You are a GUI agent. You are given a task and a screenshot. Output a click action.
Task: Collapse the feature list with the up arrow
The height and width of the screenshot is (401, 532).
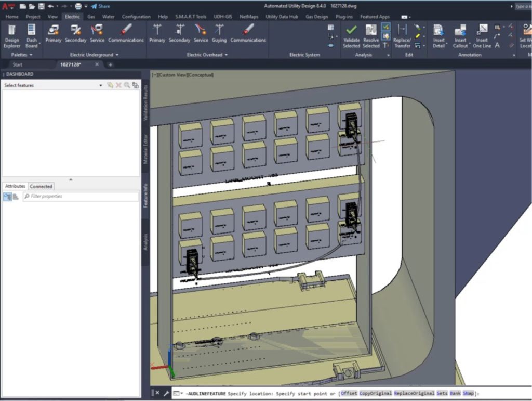point(71,179)
